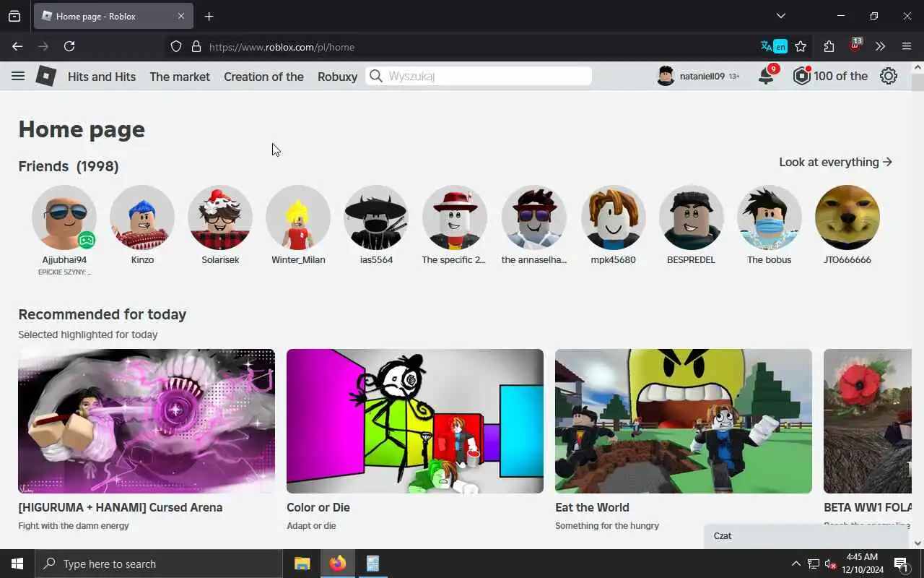Open Cursed Arena game title link
This screenshot has height=578, width=924.
click(x=121, y=507)
